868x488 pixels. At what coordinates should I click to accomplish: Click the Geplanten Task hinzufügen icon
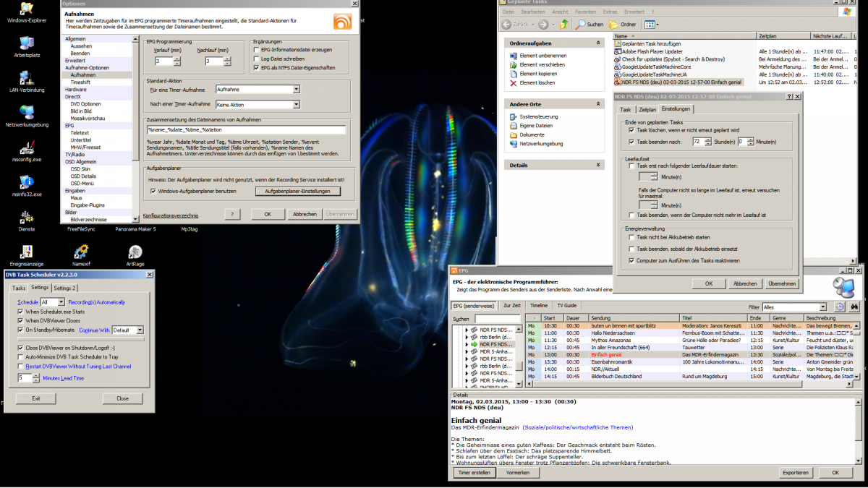[618, 44]
